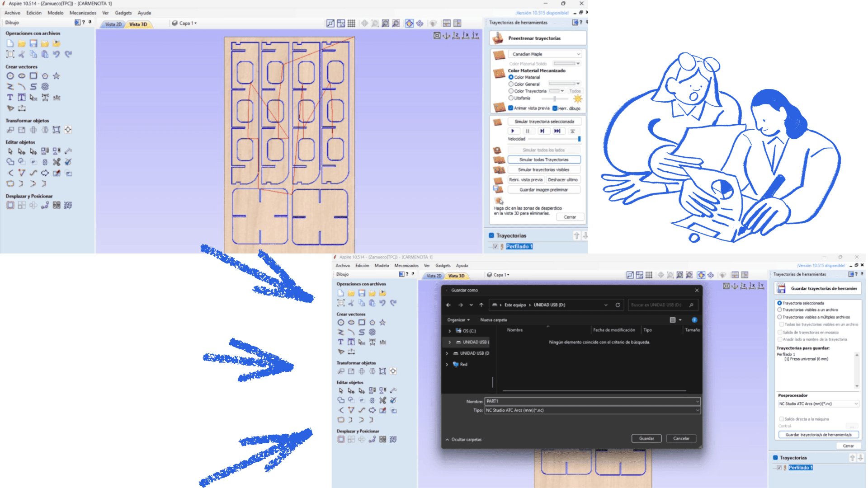Image resolution: width=868 pixels, height=488 pixels.
Task: Click the Guardar button in dialog
Action: tap(646, 438)
